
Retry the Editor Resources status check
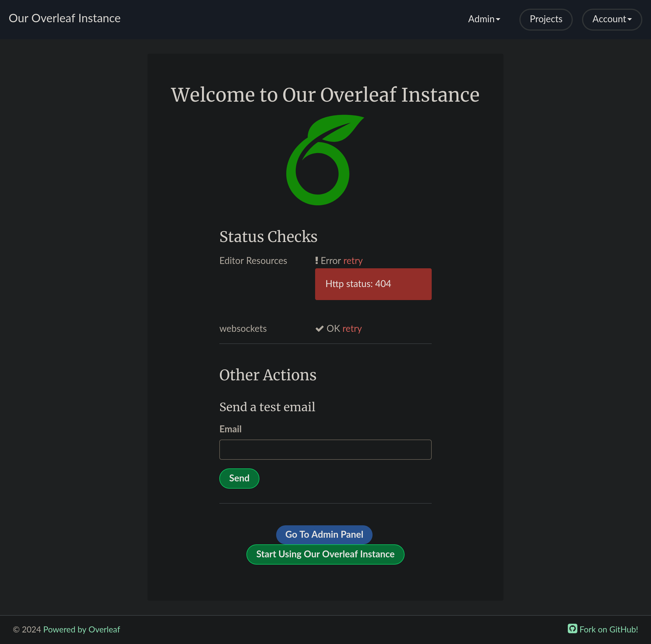353,261
